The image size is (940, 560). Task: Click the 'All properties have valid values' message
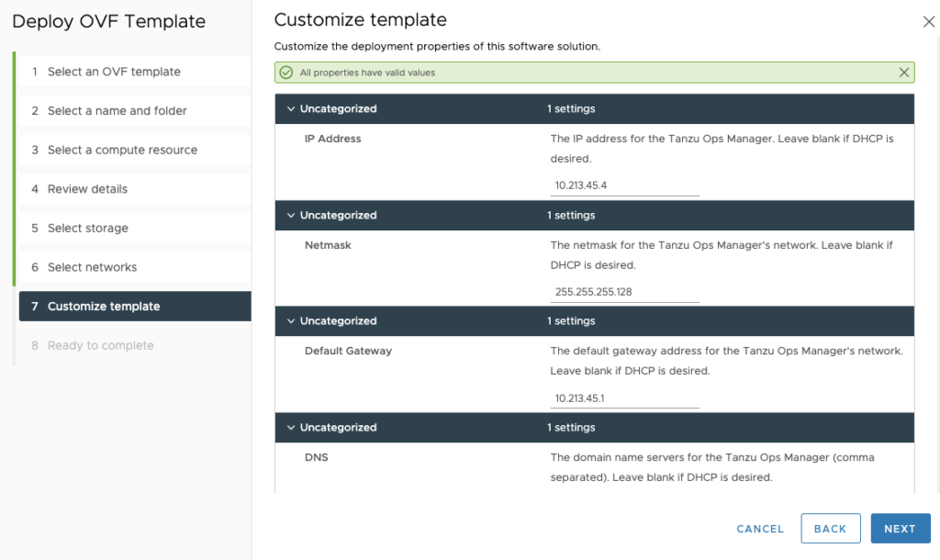(367, 73)
